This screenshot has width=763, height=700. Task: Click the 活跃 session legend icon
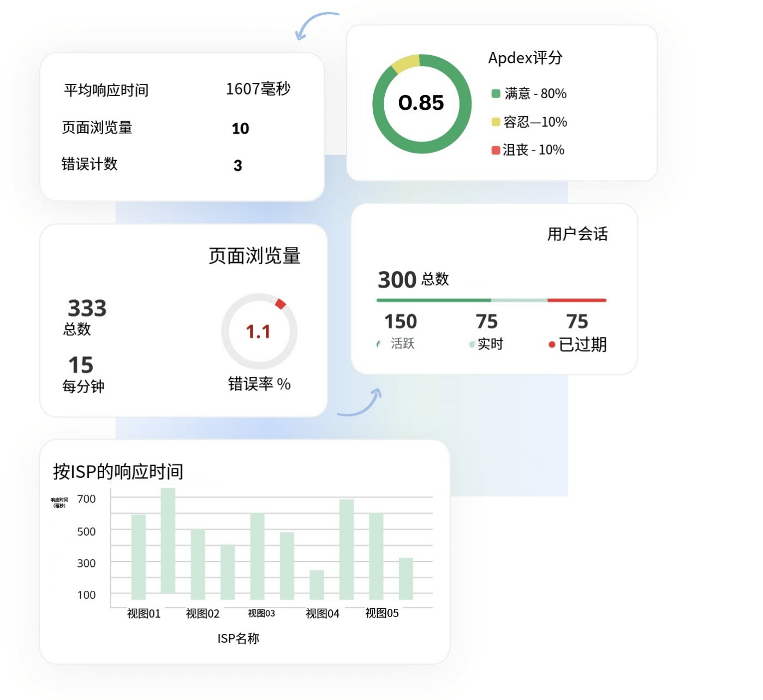click(378, 344)
